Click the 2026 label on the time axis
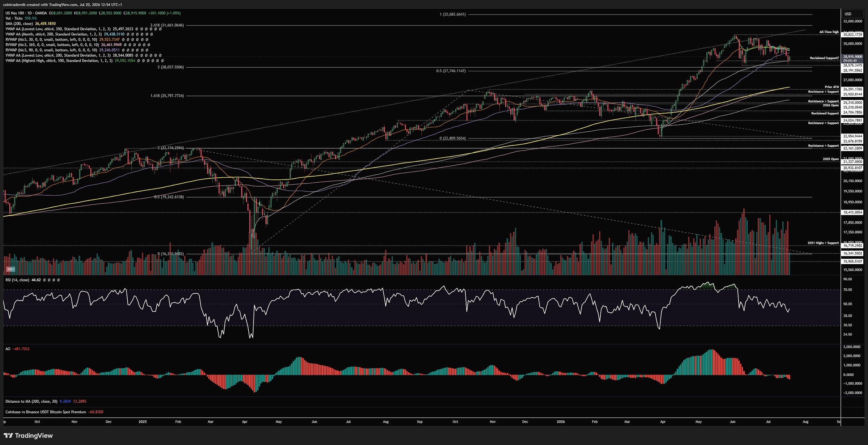868x445 pixels. (561, 422)
